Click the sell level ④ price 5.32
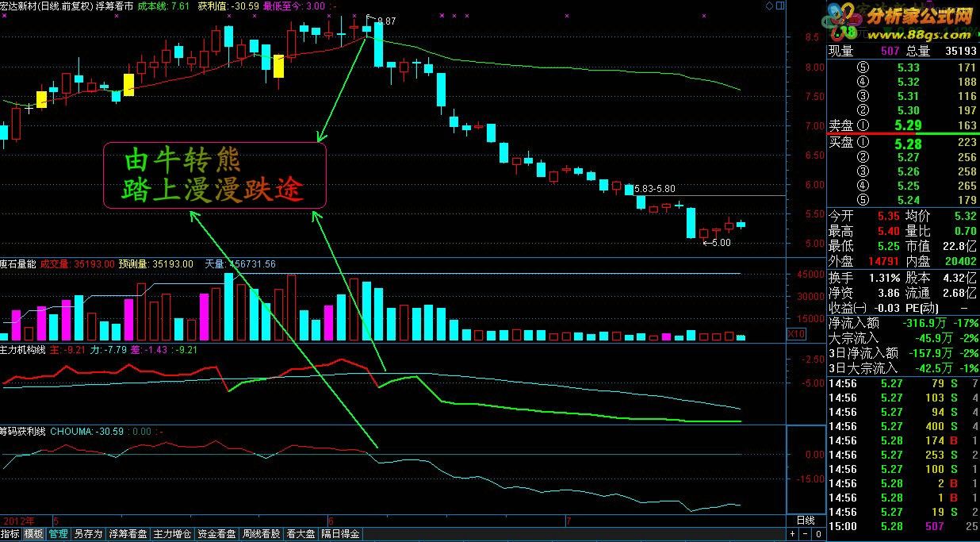Screen dimensions: 980x542 pos(909,83)
